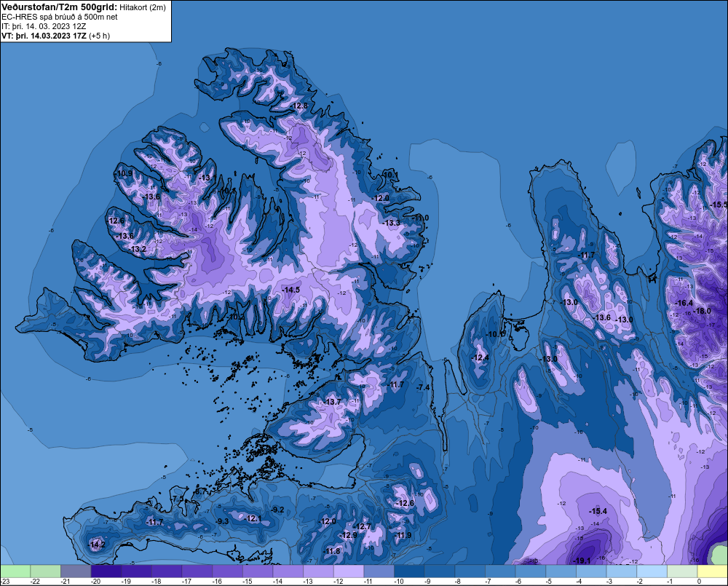The height and width of the screenshot is (586, 728).
Task: Click the -12.4 temperature label
Action: point(480,357)
